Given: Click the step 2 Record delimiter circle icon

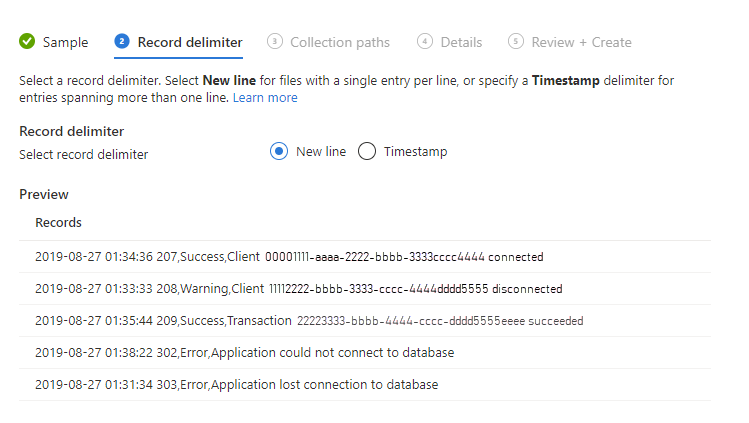Looking at the screenshot, I should tap(122, 42).
